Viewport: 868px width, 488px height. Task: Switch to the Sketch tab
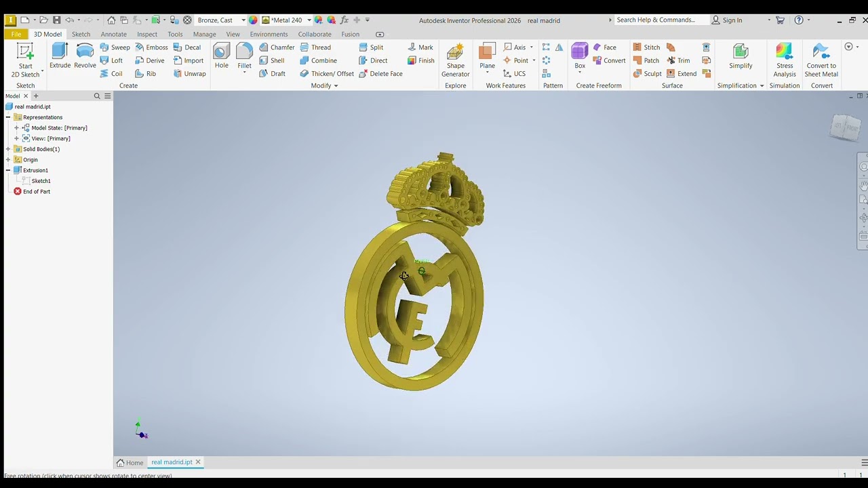[x=81, y=34]
